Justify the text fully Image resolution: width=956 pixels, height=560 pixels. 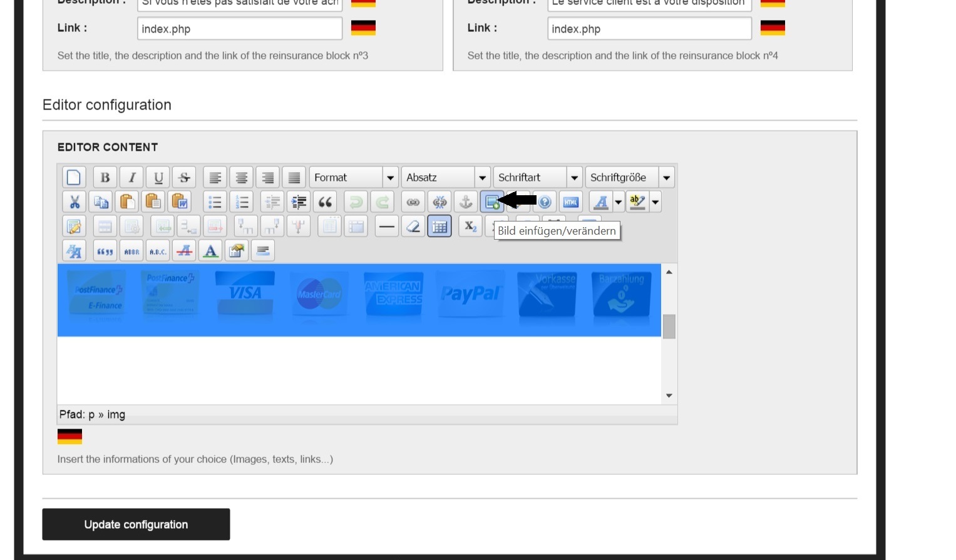(294, 178)
